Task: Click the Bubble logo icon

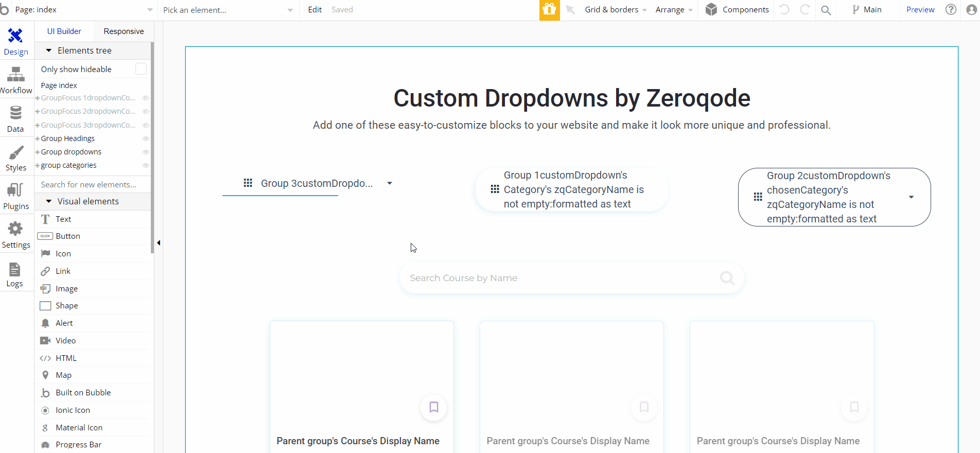Action: pyautogui.click(x=5, y=9)
